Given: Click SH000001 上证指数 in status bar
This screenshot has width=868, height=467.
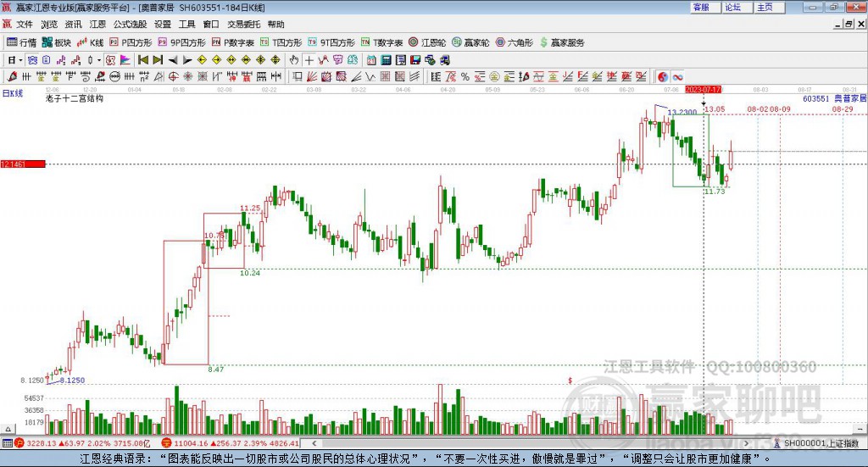Looking at the screenshot, I should click(821, 443).
